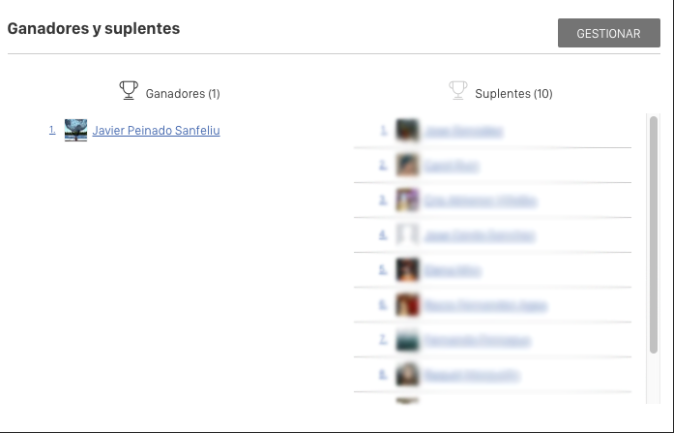
Task: Click the number 2 link in Suplentes
Action: (383, 166)
